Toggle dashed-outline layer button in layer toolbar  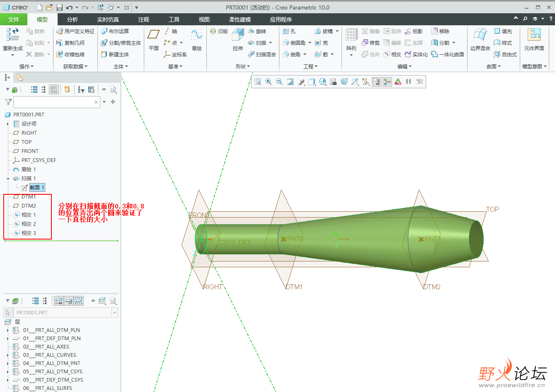coord(79,301)
